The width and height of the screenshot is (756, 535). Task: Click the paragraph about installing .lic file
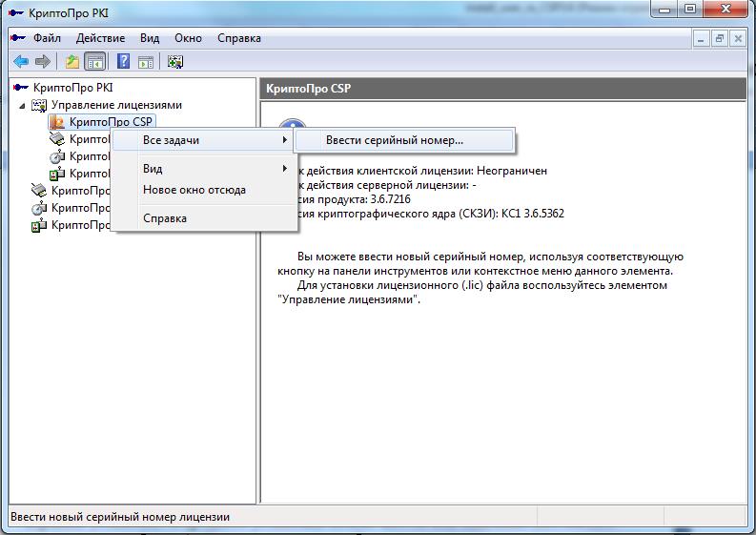pos(473,293)
